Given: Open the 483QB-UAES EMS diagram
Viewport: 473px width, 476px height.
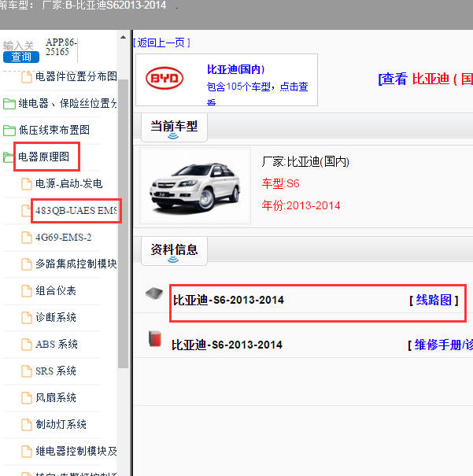Looking at the screenshot, I should coord(76,210).
